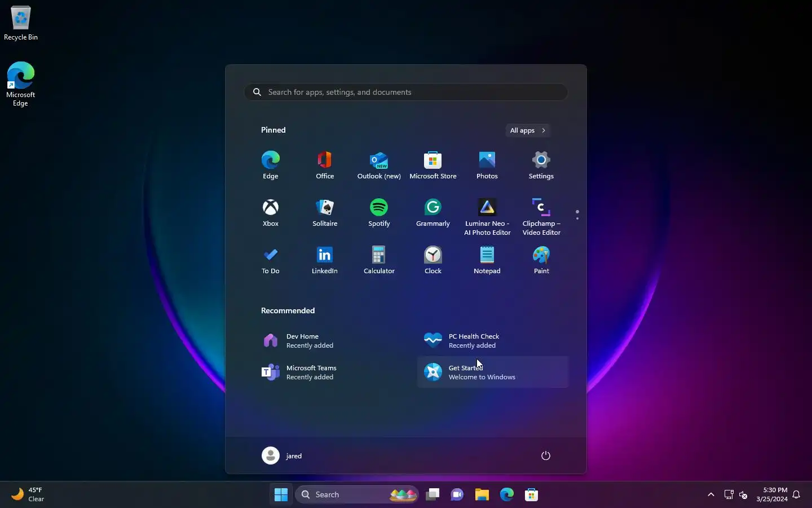This screenshot has height=508, width=812.
Task: Launch LinkedIn pinned app
Action: (325, 260)
